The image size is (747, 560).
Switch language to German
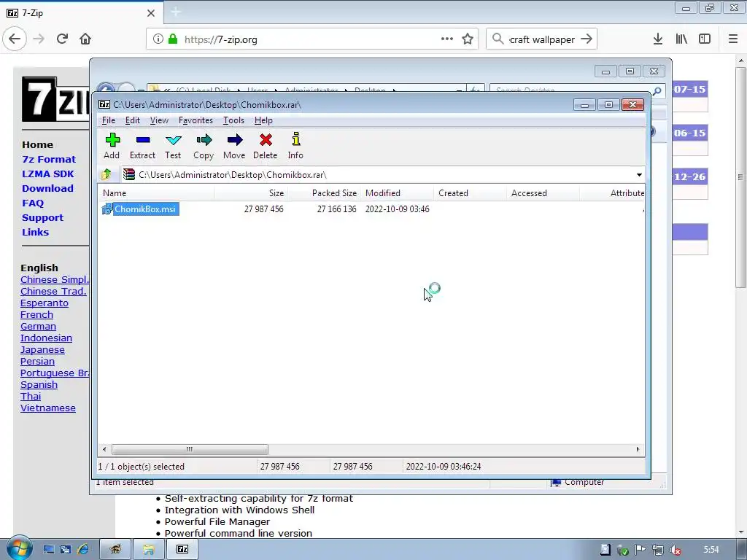coord(38,327)
